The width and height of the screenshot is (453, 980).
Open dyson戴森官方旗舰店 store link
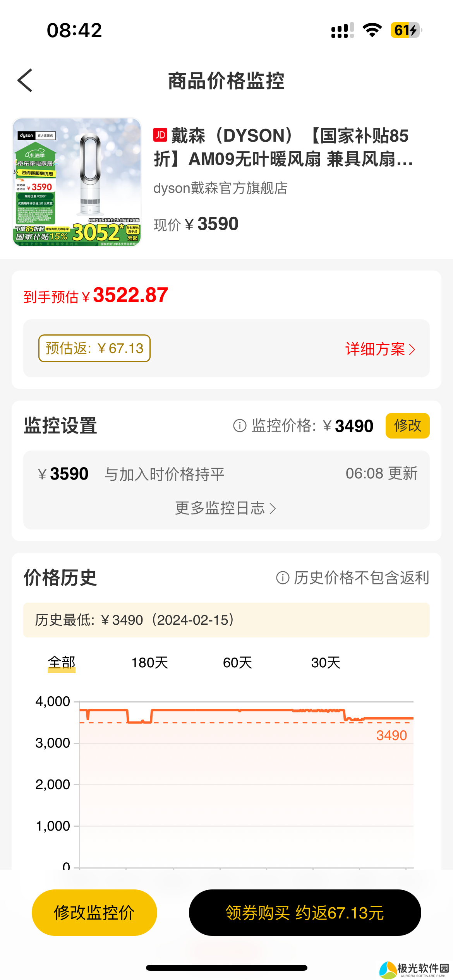(220, 188)
